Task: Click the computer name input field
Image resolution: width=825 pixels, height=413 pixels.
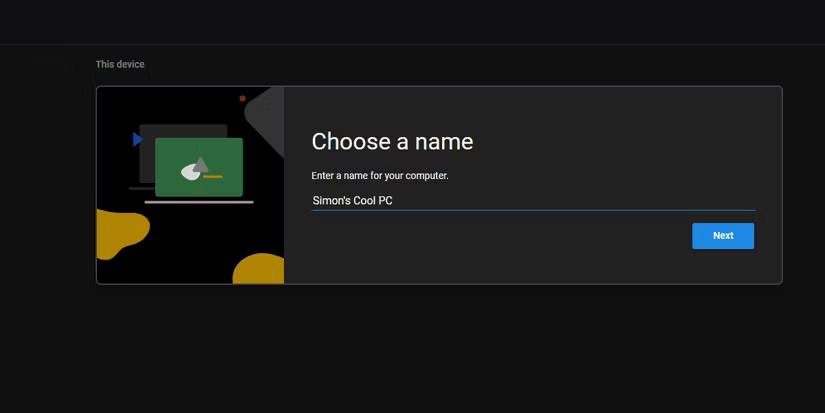Action: pyautogui.click(x=532, y=200)
